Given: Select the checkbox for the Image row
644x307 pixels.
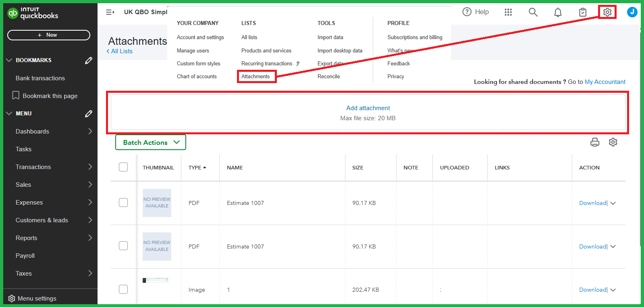Looking at the screenshot, I should click(x=123, y=289).
